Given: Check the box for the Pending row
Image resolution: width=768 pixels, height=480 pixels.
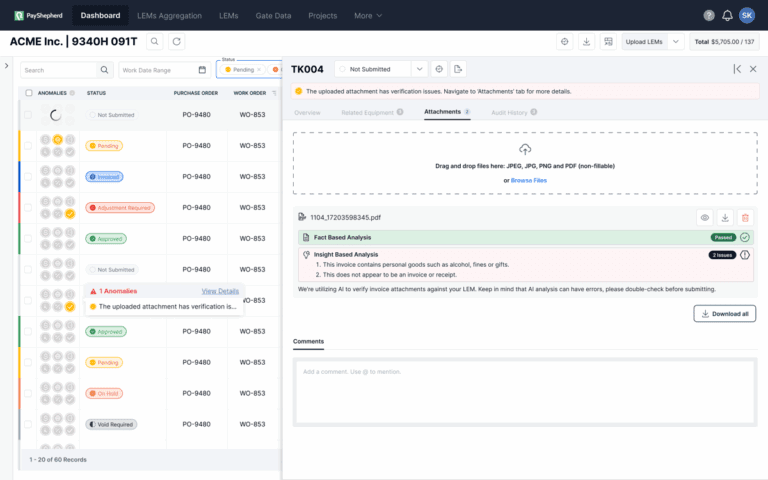Looking at the screenshot, I should point(28,146).
